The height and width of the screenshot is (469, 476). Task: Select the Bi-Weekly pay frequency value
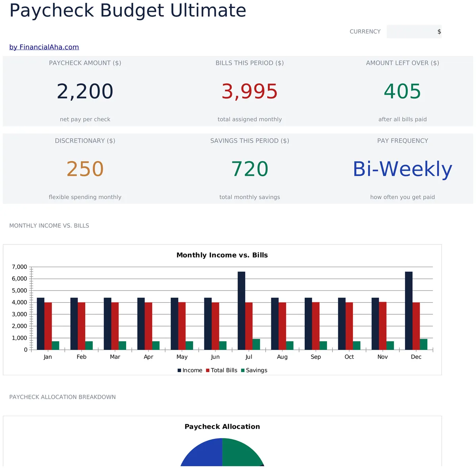click(402, 169)
